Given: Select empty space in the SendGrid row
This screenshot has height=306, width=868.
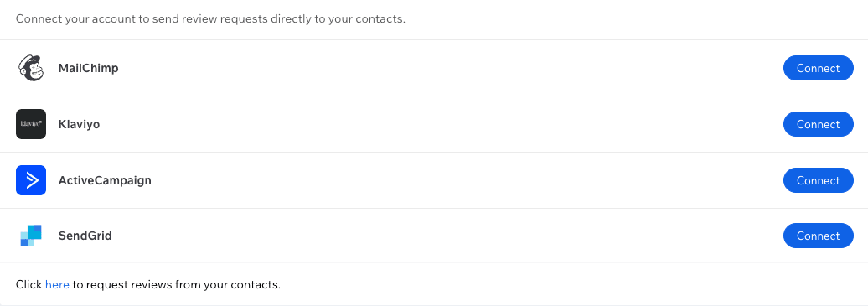Looking at the screenshot, I should 443,236.
